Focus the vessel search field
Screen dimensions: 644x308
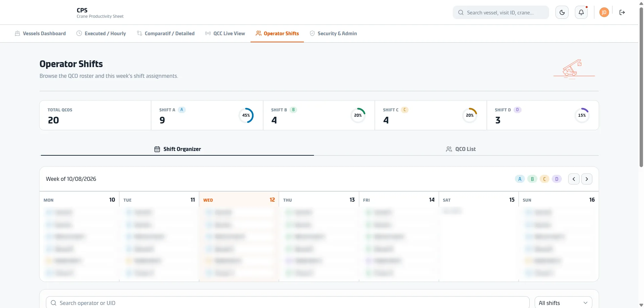(501, 12)
